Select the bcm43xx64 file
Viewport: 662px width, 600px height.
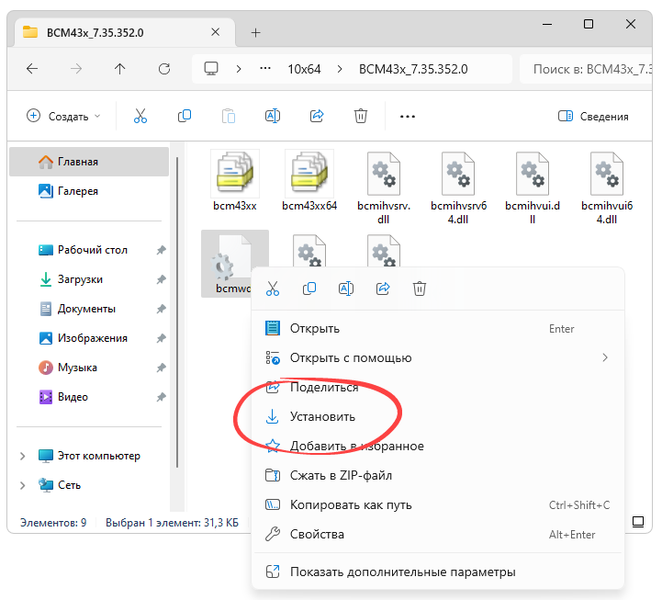(309, 181)
